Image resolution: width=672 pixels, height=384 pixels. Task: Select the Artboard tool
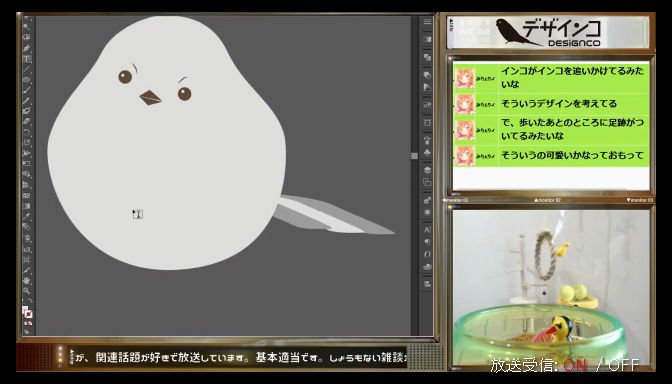27,259
